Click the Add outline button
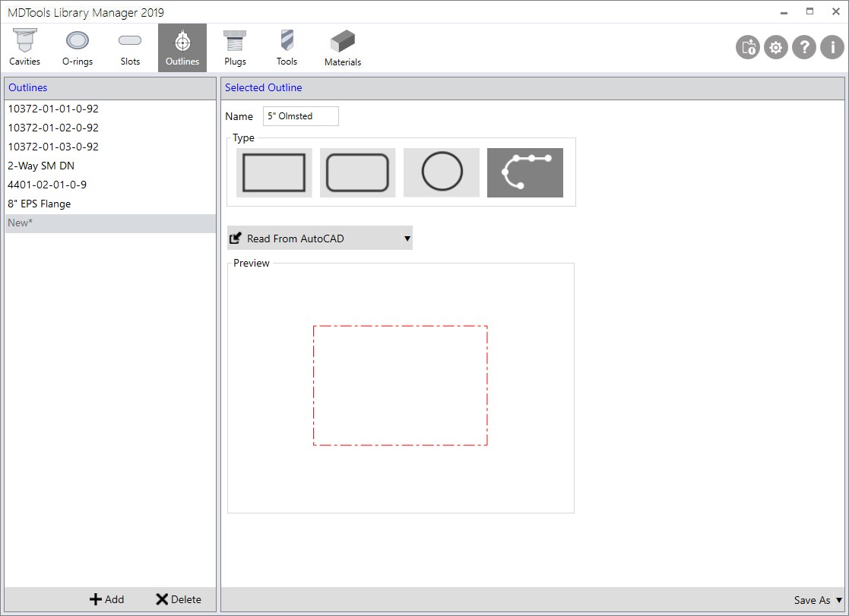Viewport: 849px width, 616px height. [x=106, y=599]
